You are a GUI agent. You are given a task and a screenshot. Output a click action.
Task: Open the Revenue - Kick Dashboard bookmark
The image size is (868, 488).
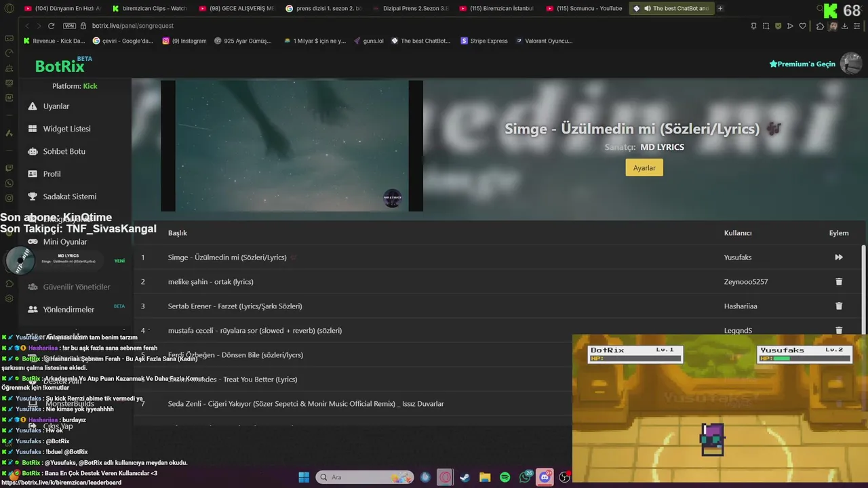pos(54,41)
